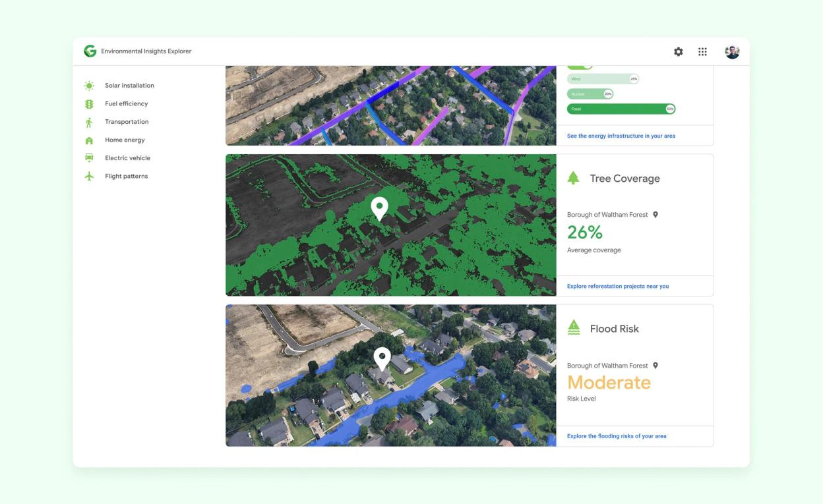Screen dimensions: 823x504
Task: Click the Tree Coverage heading
Action: 625,179
